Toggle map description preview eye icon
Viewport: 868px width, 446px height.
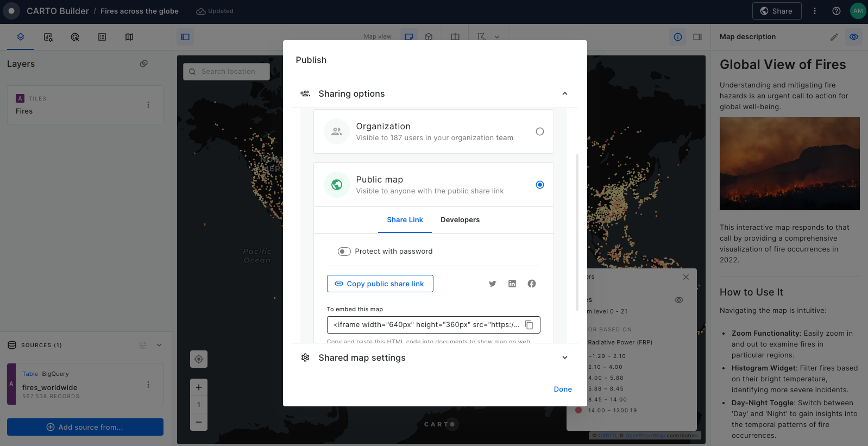[854, 37]
